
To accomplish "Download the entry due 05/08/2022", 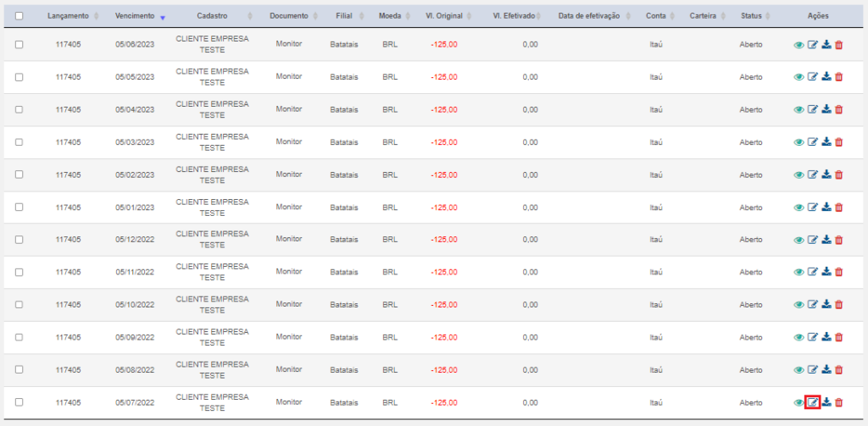I will pos(826,370).
